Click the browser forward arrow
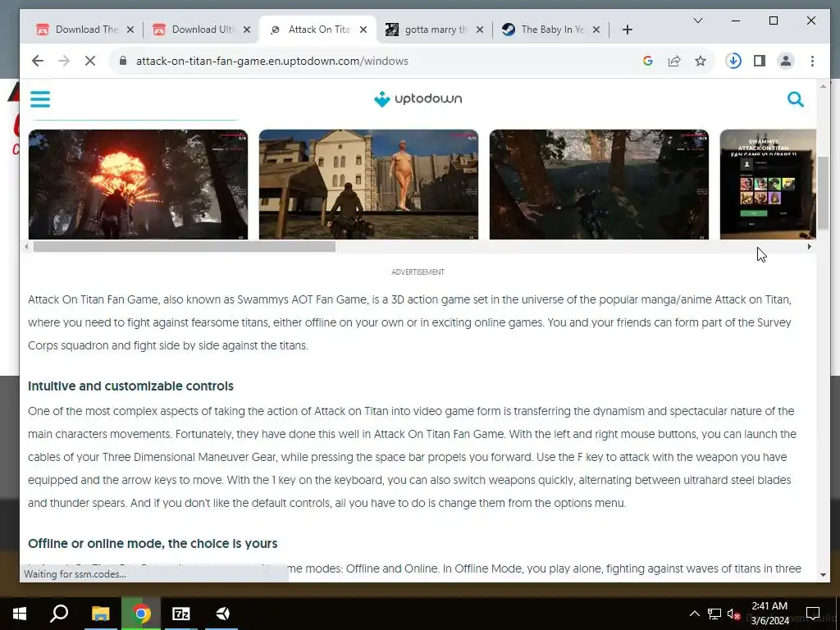This screenshot has height=630, width=840. [64, 61]
